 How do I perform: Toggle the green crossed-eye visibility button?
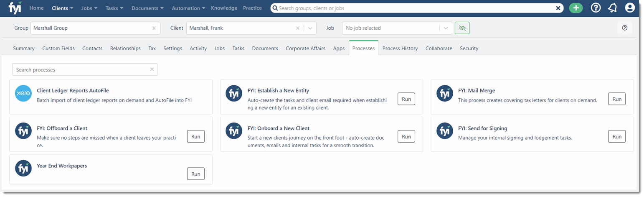462,28
